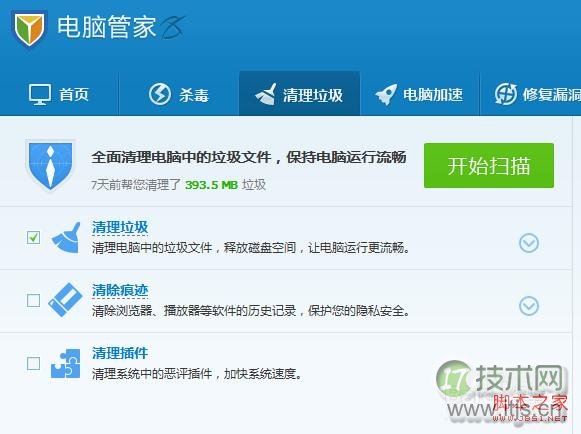This screenshot has height=434, width=581.
Task: Tick the 清理插件 checkbox
Action: coord(34,363)
